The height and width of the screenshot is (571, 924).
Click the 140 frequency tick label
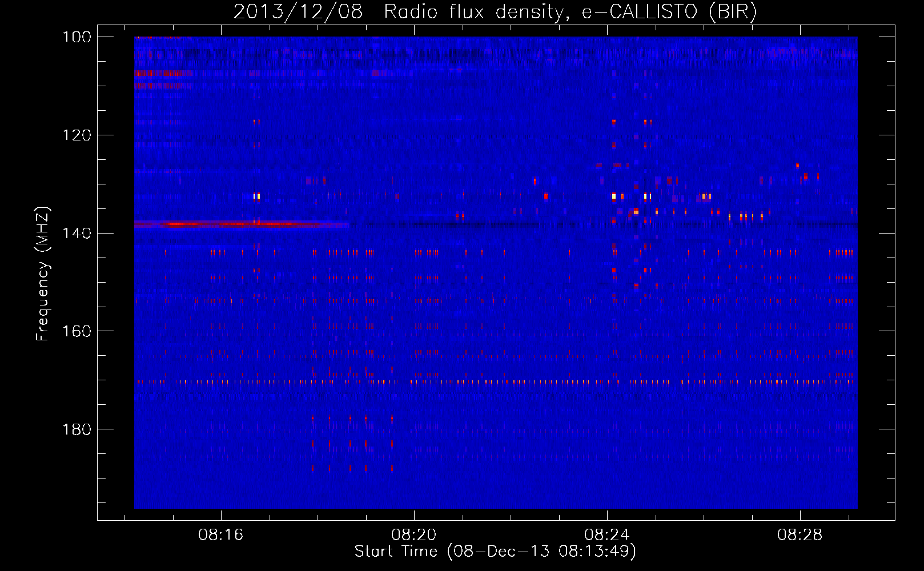coord(76,234)
